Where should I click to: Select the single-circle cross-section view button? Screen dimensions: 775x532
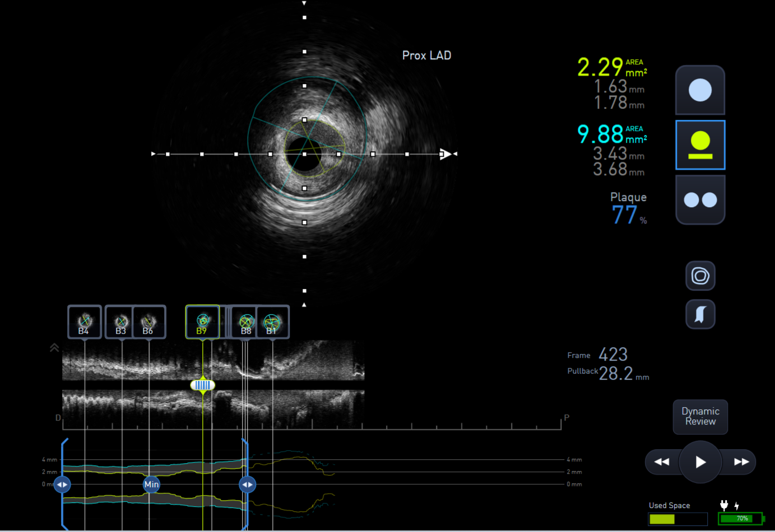(700, 90)
